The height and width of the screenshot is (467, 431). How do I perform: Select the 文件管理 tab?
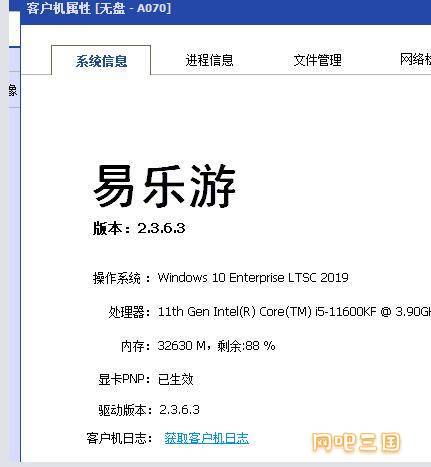pos(317,60)
